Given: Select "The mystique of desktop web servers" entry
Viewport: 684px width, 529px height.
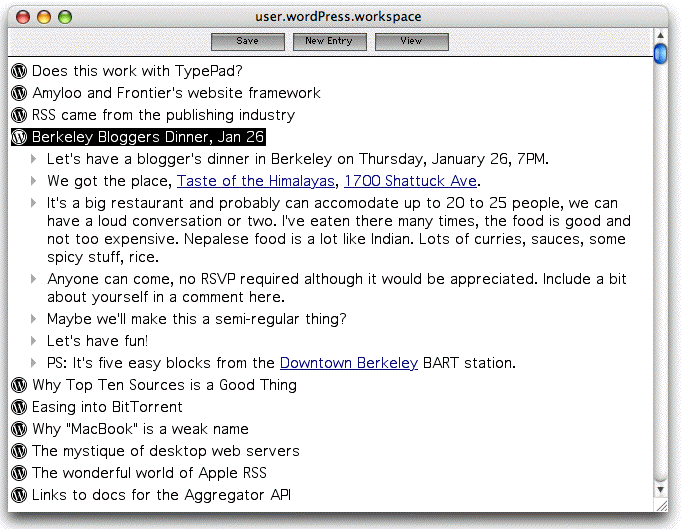Looking at the screenshot, I should pyautogui.click(x=165, y=451).
